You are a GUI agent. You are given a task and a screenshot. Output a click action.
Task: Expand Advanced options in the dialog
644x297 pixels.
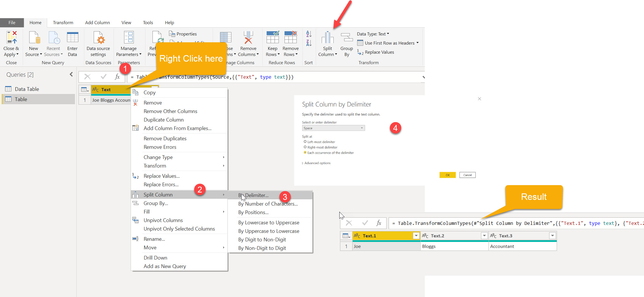click(316, 163)
